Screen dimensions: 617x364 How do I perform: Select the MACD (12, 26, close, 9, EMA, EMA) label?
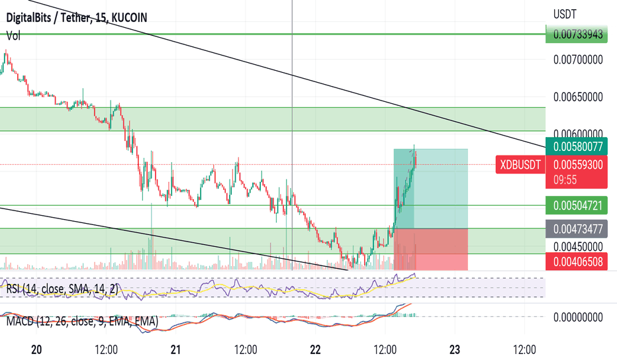click(82, 321)
